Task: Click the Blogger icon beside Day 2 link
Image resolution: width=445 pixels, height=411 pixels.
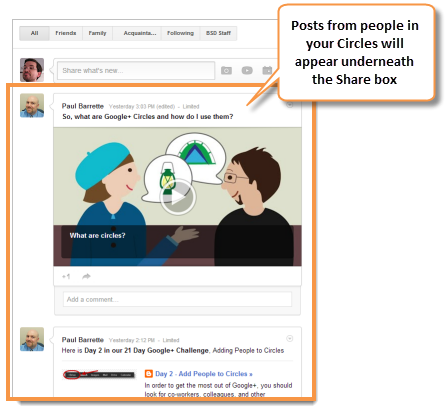Action: pyautogui.click(x=149, y=374)
